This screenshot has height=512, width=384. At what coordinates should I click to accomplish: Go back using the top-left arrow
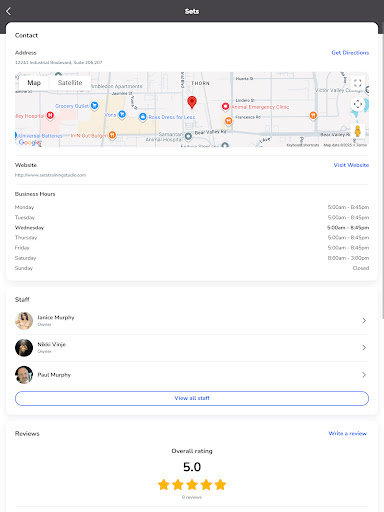(9, 11)
